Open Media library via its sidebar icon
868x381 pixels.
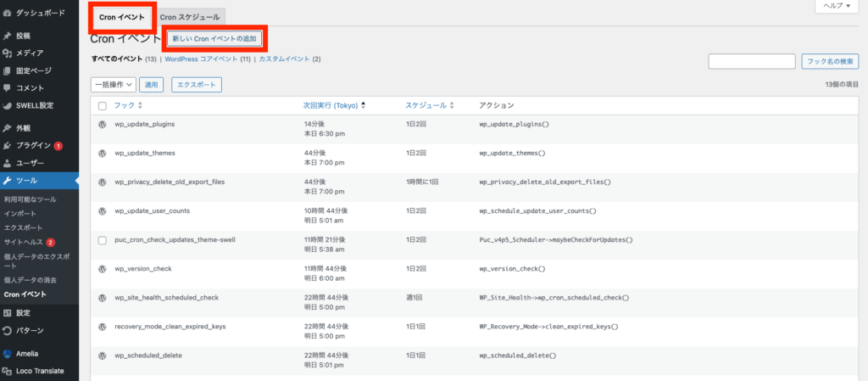(x=8, y=53)
